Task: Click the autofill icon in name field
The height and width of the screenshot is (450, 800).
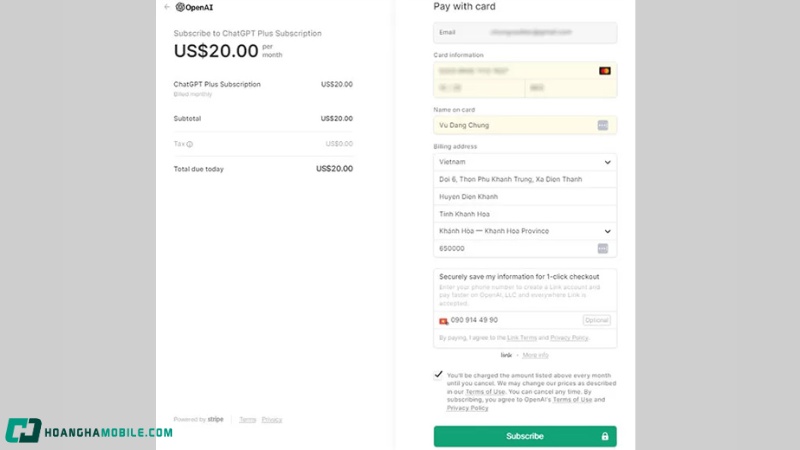Action: tap(602, 125)
